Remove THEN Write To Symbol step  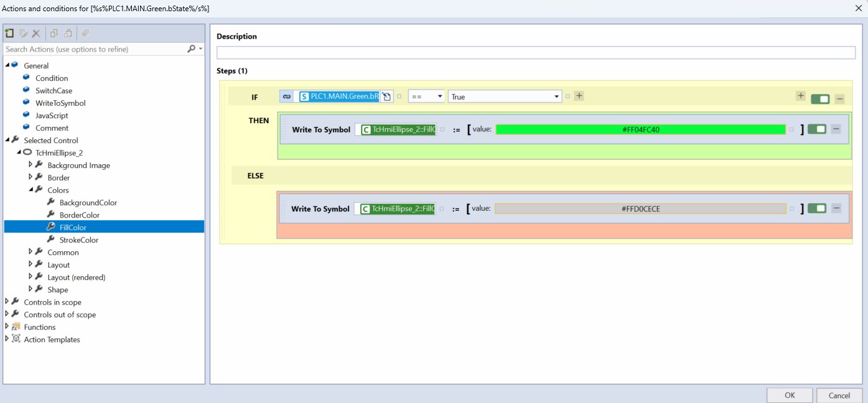[836, 129]
